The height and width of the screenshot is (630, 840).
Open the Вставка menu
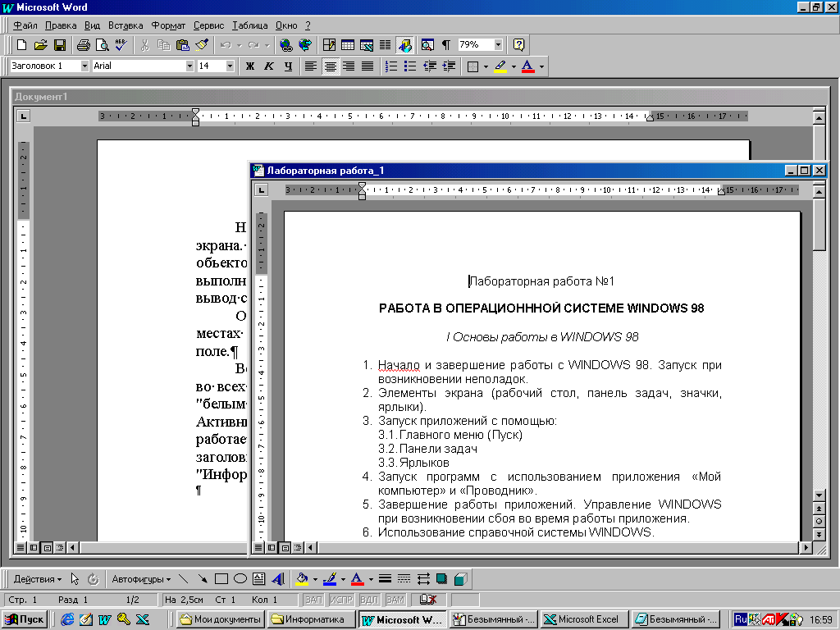(x=126, y=25)
